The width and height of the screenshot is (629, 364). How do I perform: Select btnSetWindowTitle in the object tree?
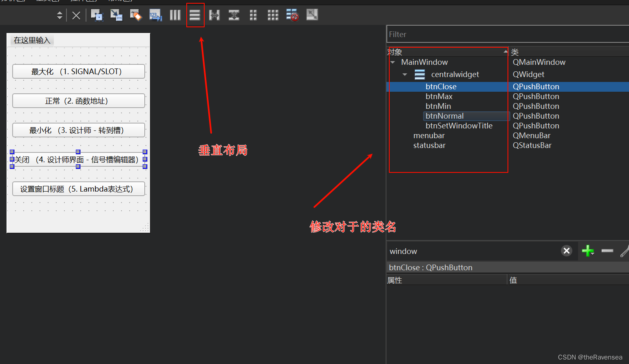[x=459, y=126]
